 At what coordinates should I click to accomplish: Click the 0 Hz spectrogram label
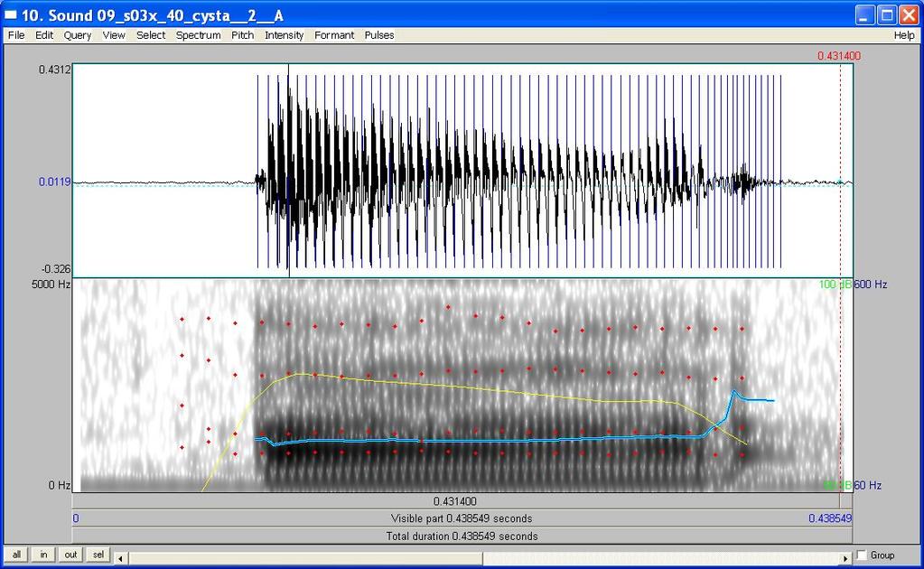[60, 485]
